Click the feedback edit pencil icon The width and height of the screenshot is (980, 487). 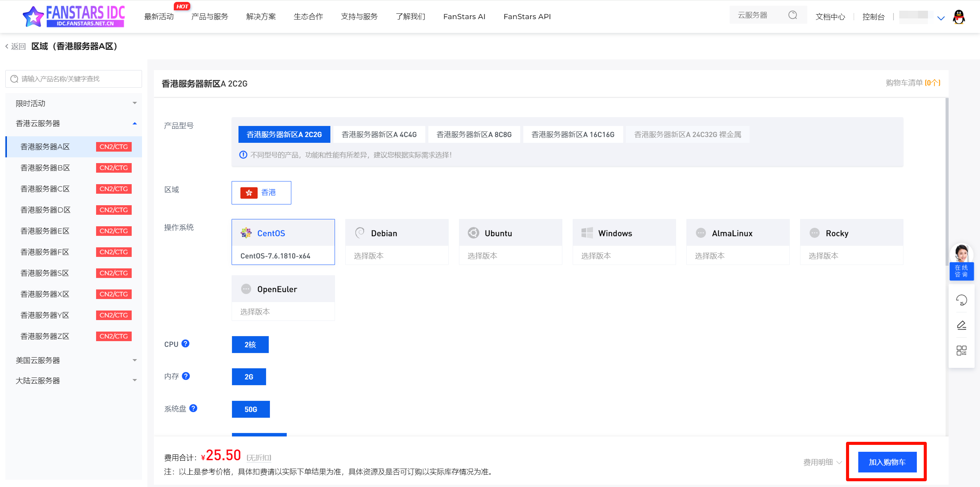[x=961, y=325]
